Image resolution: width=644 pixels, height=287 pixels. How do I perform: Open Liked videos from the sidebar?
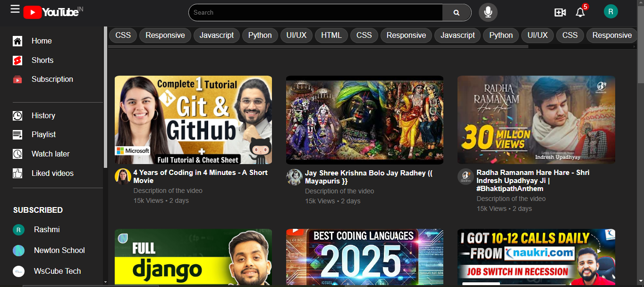click(52, 173)
